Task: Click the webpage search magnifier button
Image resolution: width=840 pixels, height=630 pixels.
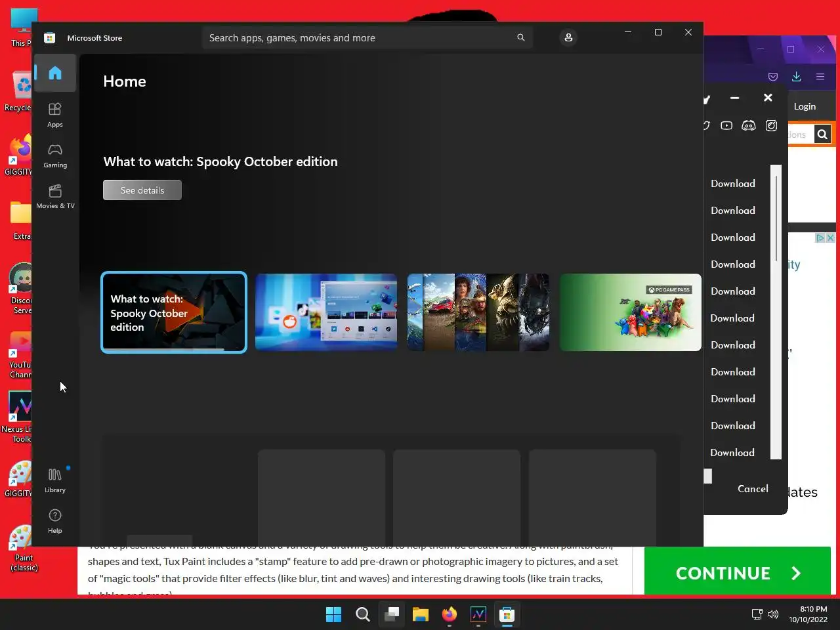Action: click(x=822, y=135)
